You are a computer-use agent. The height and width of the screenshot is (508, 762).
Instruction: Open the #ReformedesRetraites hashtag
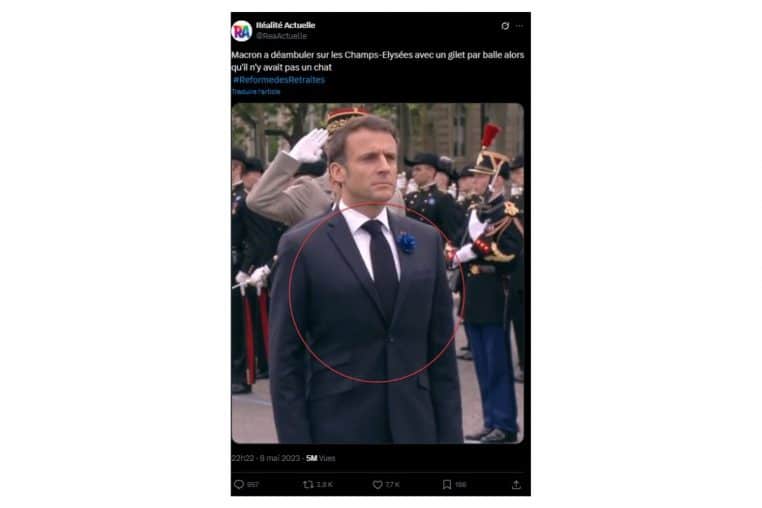coord(279,79)
